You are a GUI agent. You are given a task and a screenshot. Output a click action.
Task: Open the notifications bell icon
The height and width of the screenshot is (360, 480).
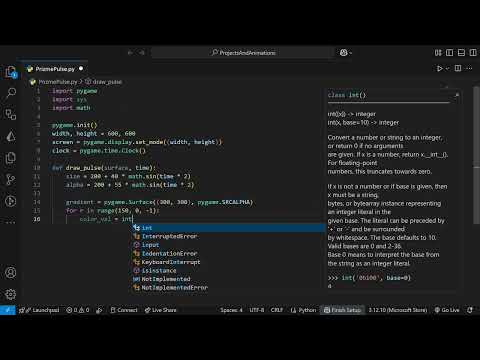point(470,310)
